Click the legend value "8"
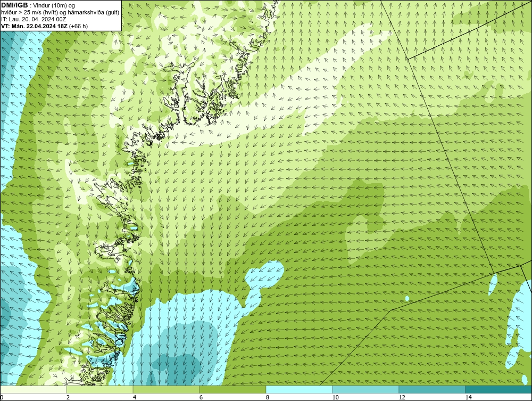 [268, 398]
